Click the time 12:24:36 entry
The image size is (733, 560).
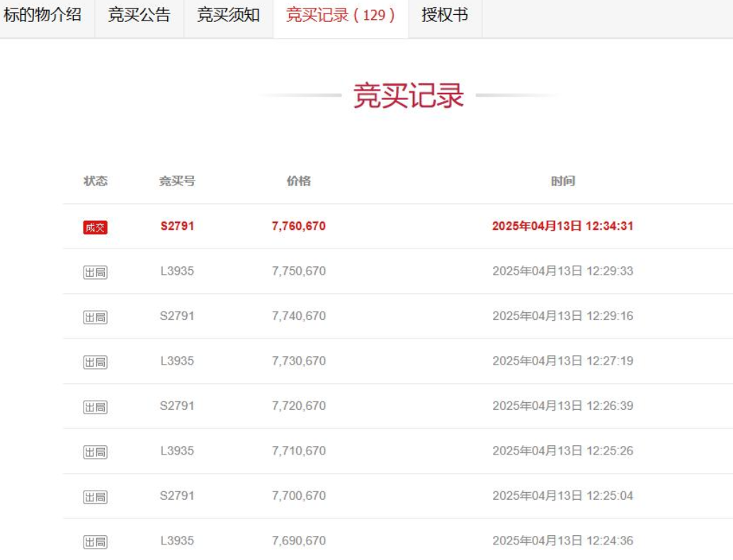(x=563, y=540)
